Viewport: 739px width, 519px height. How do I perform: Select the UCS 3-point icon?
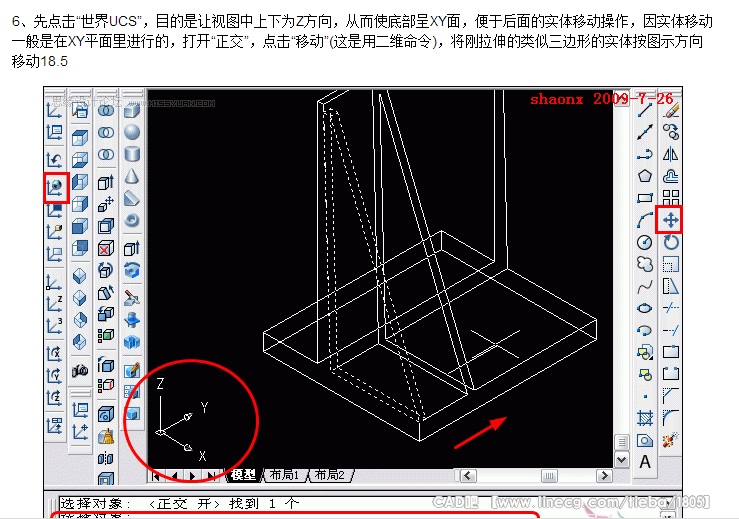click(x=54, y=326)
